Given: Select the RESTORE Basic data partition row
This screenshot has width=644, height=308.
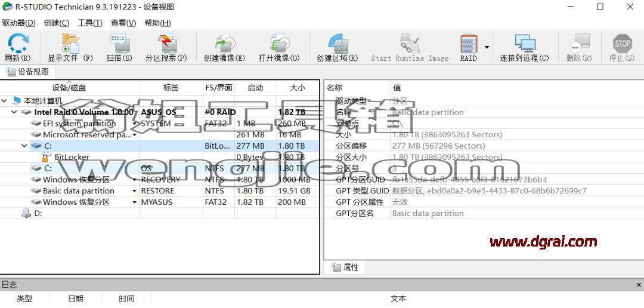Looking at the screenshot, I should pyautogui.click(x=160, y=191).
